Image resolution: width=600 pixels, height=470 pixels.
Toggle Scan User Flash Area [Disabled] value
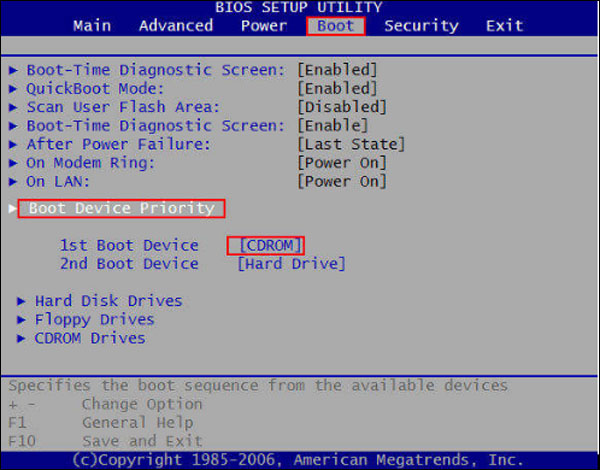pos(341,107)
